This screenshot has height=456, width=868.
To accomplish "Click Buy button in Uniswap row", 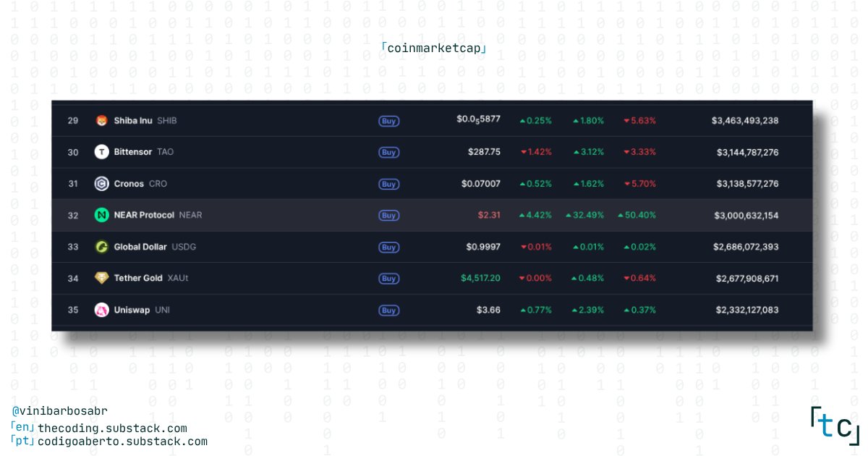I will (x=389, y=310).
